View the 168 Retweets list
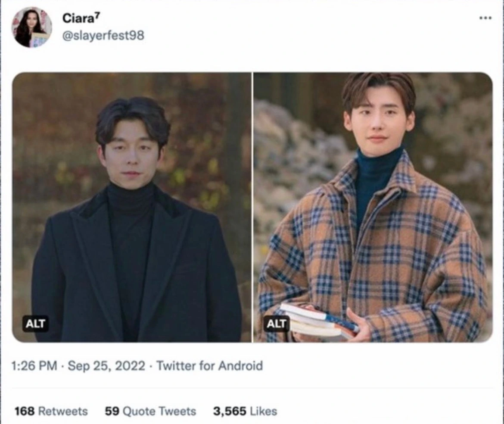 click(51, 411)
